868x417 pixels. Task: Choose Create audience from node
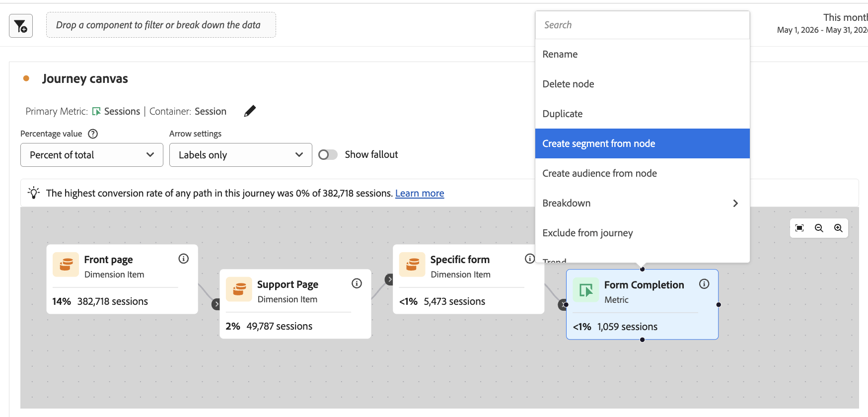point(643,173)
